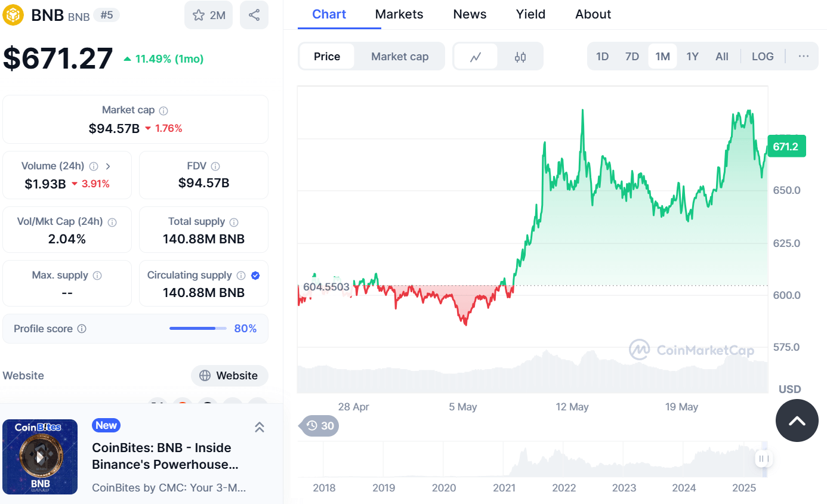
Task: Click the 30 events clock badge
Action: pos(320,426)
